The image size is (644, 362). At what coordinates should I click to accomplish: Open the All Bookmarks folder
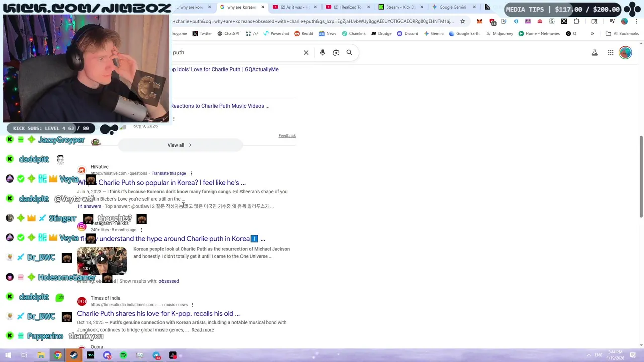[622, 34]
